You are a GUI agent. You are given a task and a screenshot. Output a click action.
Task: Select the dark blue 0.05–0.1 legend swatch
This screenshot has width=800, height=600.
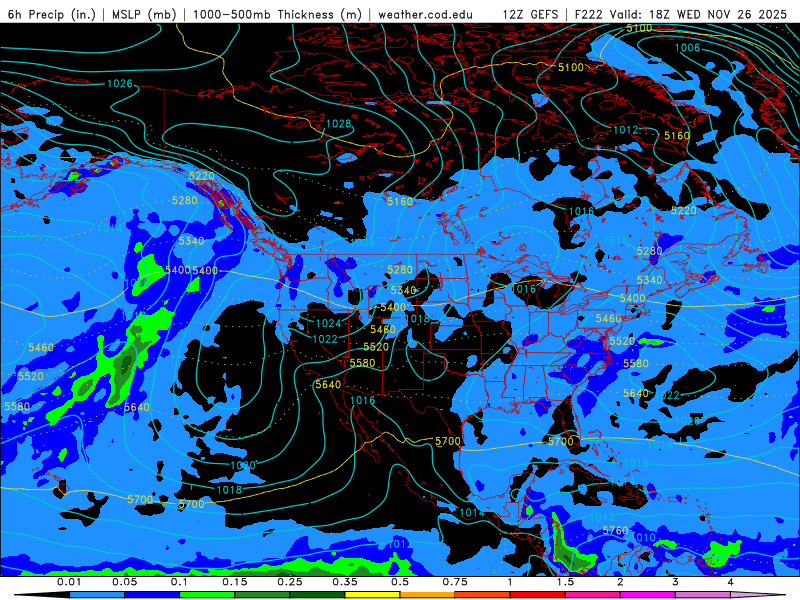tap(152, 595)
